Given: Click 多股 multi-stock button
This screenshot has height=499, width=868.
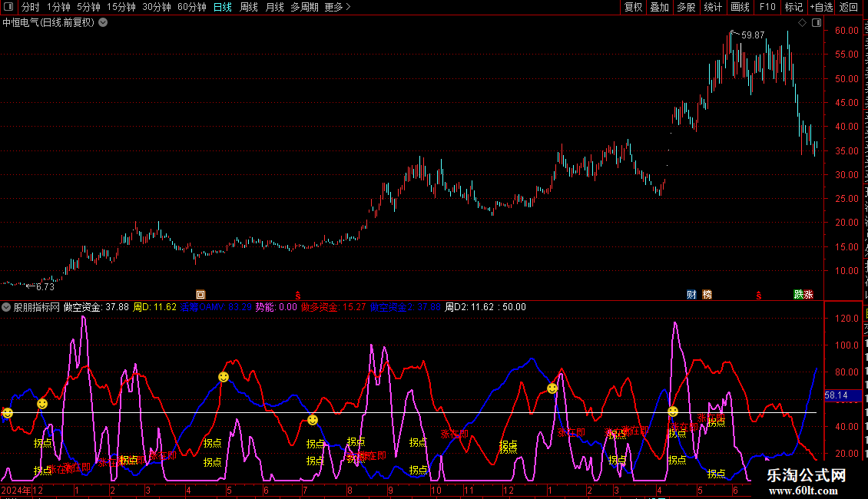Looking at the screenshot, I should (x=687, y=7).
